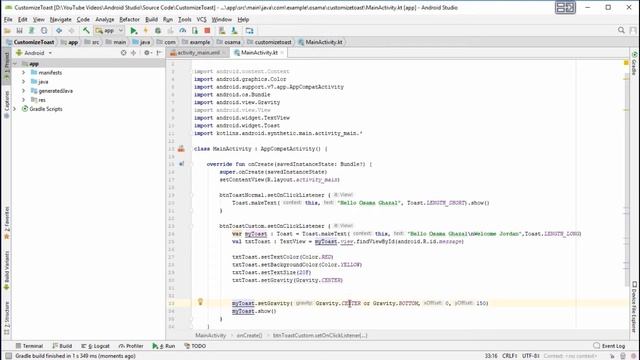This screenshot has height=360, width=640.
Task: Click the yellow intention lightbulb icon
Action: click(x=200, y=302)
